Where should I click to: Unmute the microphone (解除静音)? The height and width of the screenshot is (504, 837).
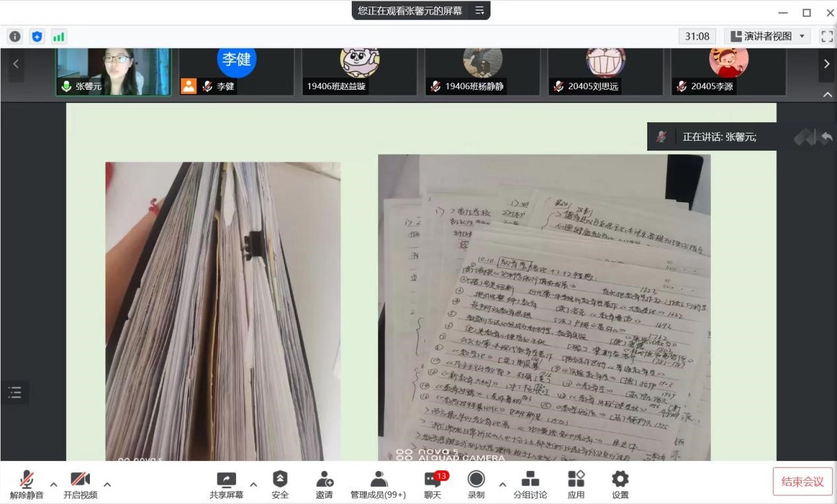[26, 484]
